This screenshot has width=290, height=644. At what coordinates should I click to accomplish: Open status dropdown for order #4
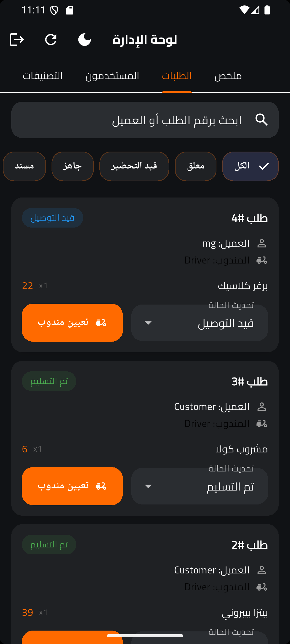click(200, 323)
